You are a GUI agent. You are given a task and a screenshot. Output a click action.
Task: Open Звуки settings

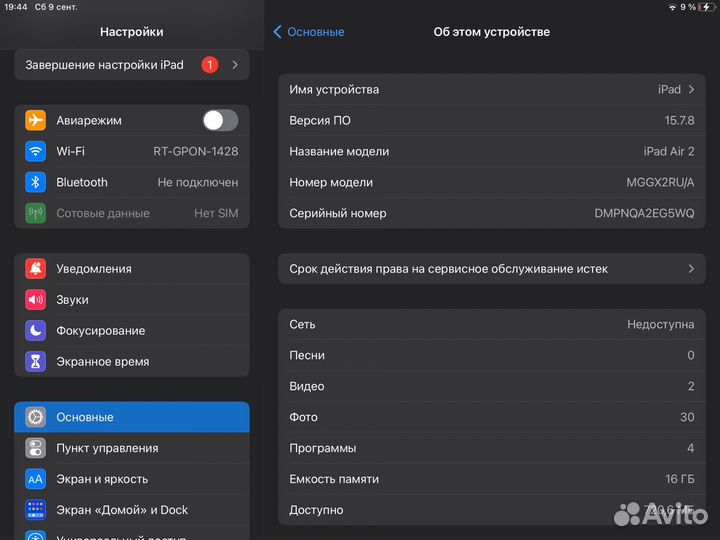click(132, 299)
